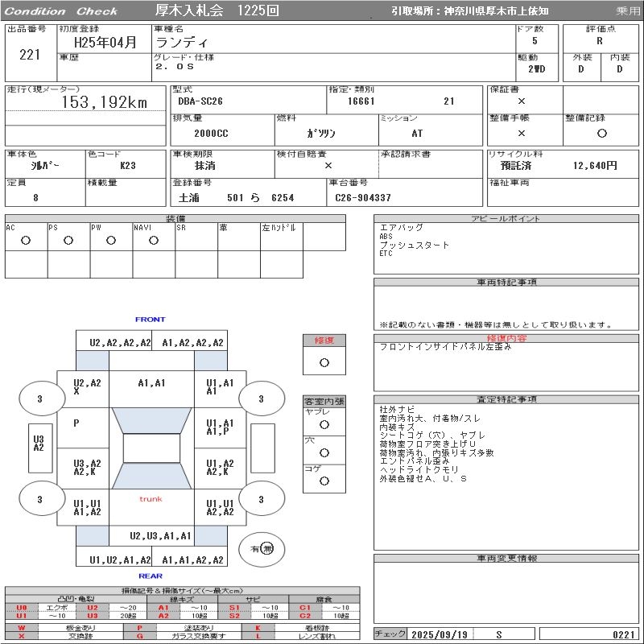644x644 pixels.
Task: Select the コゲ burn mark circle
Action: (x=324, y=481)
